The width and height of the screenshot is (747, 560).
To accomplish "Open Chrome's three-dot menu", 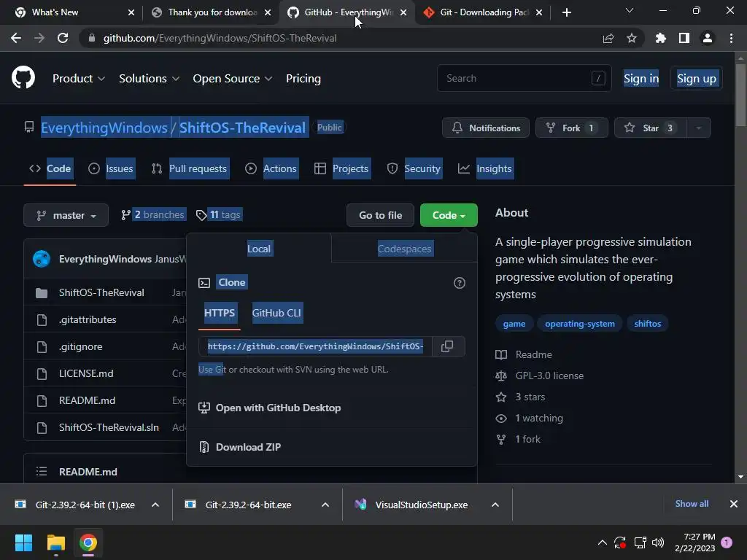I will point(731,38).
